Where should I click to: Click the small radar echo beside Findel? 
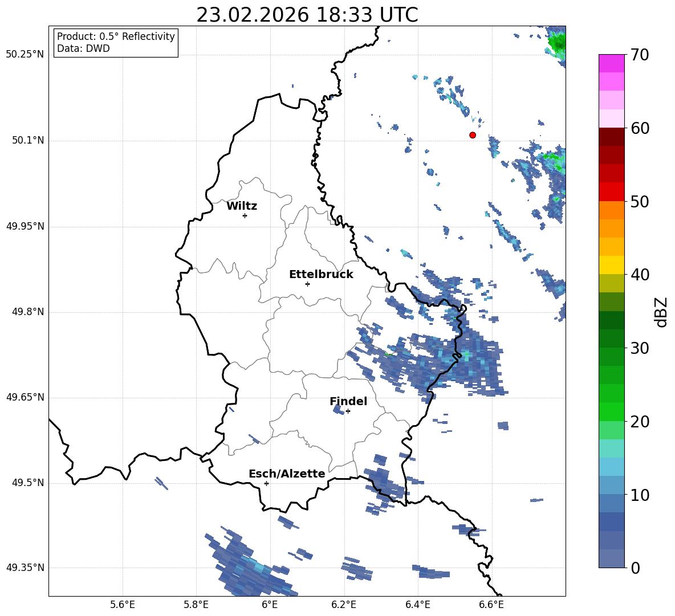[x=339, y=410]
